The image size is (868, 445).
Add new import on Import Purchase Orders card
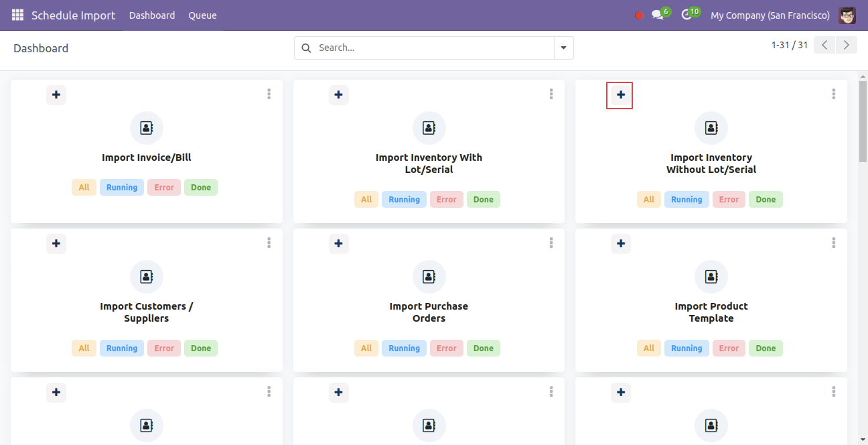tap(339, 243)
